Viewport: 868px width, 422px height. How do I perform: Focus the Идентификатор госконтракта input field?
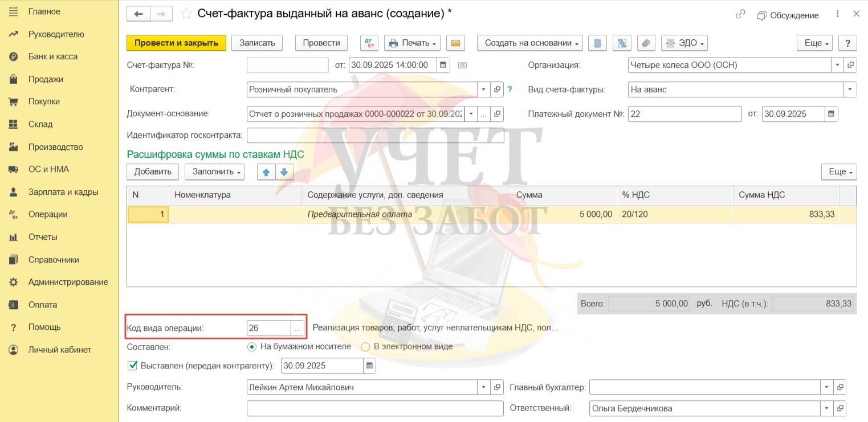pos(376,136)
